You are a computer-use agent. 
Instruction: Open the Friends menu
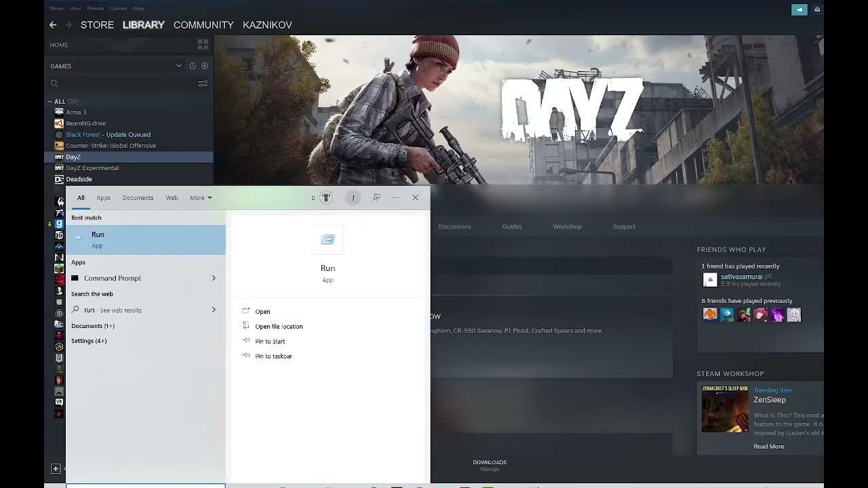tap(96, 8)
